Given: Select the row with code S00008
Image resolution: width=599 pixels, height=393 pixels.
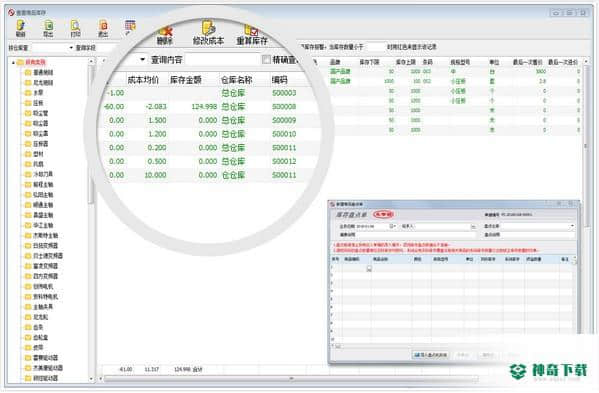Looking at the screenshot, I should coord(208,107).
